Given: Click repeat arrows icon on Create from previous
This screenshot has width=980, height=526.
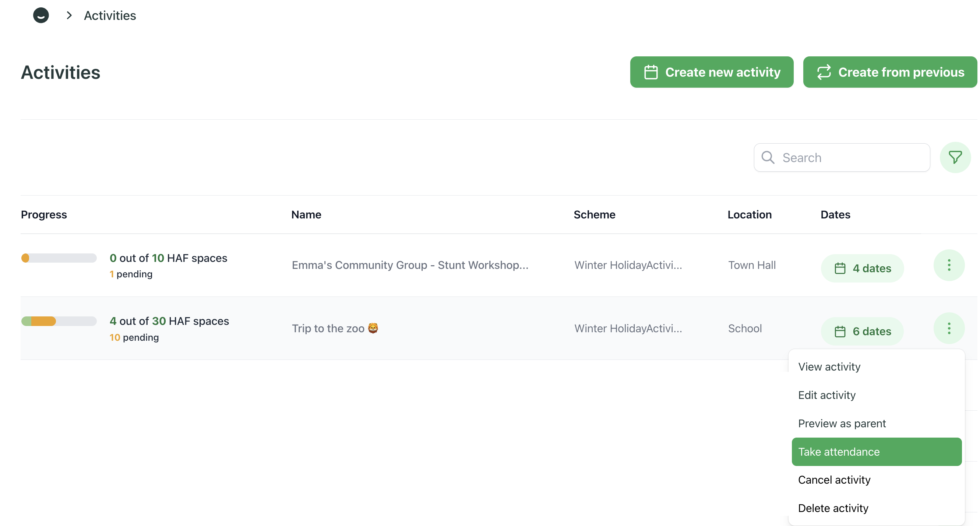Looking at the screenshot, I should [824, 72].
